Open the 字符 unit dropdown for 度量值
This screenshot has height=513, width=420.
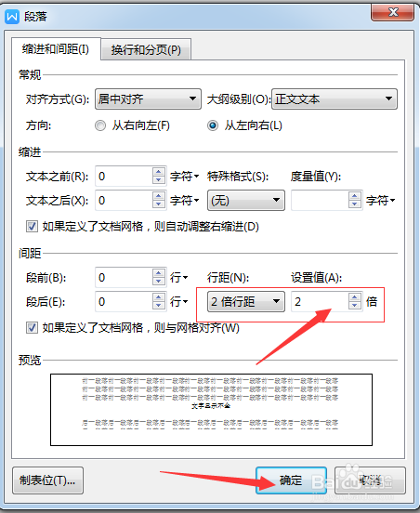(x=380, y=200)
